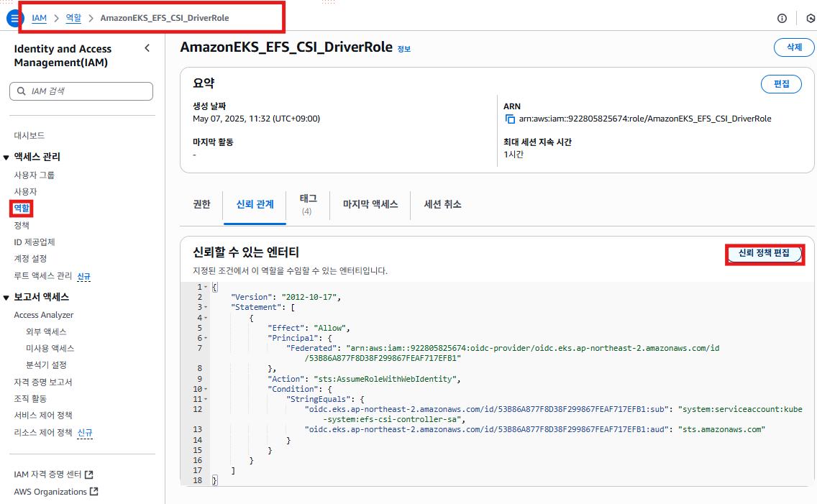Viewport: 817px width, 504px height.
Task: Click the creation date May 07, 2025 value
Action: click(x=256, y=119)
